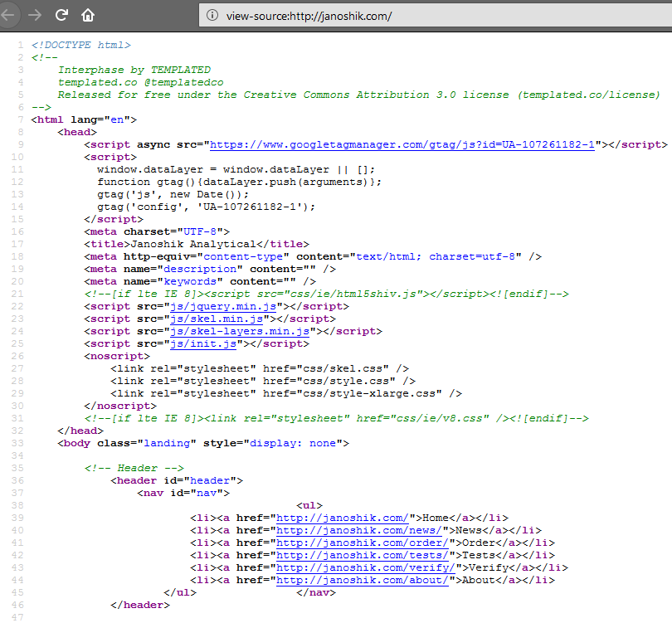Open the janoshik.com/about/ link
The image size is (672, 623).
pos(363,580)
